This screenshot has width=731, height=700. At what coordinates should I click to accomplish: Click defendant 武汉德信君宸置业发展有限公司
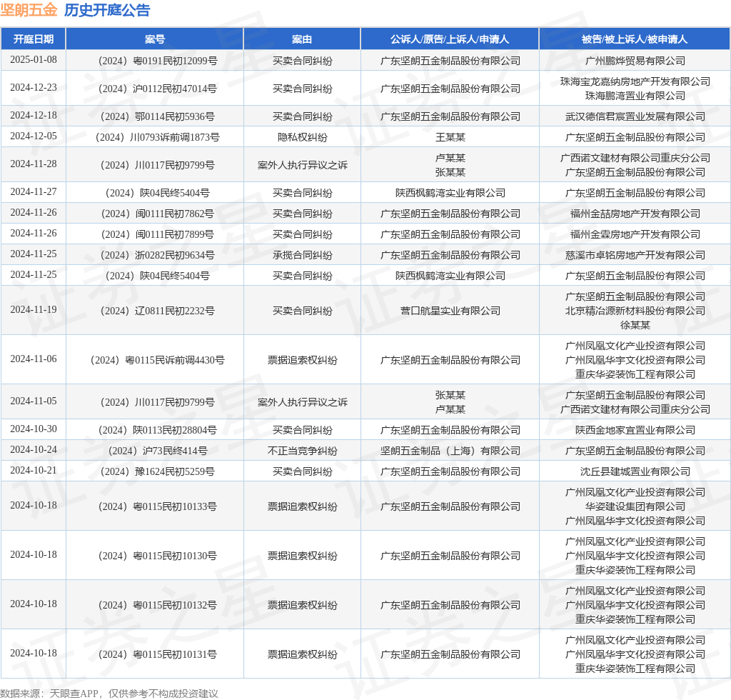click(x=635, y=116)
